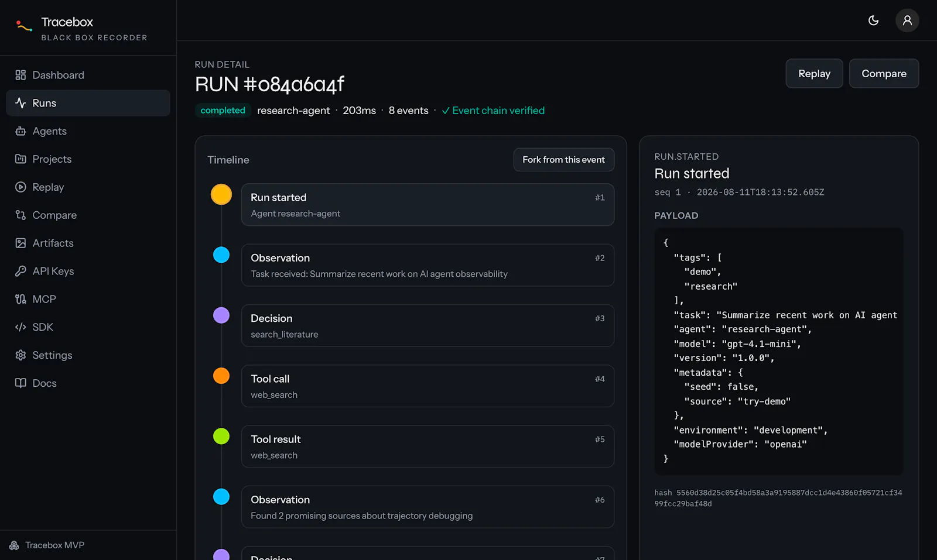The image size is (937, 560).
Task: Go to Projects in the sidebar
Action: click(88, 159)
